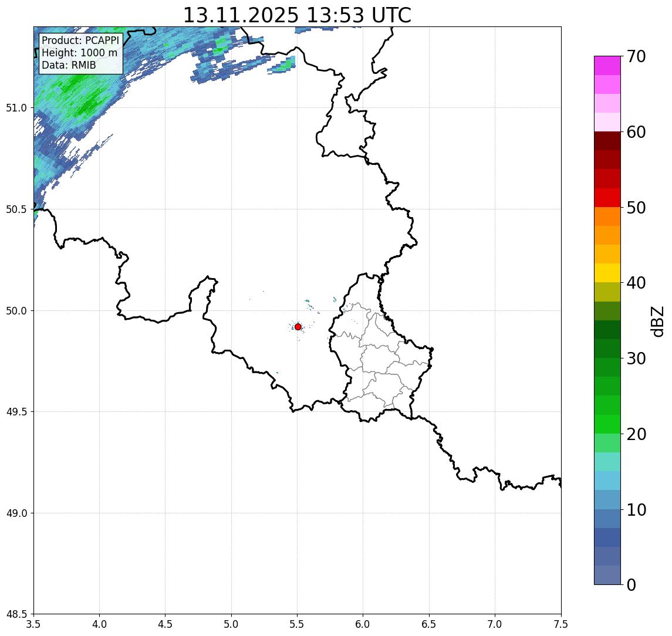Click the longitude axis label 7.5
The height and width of the screenshot is (636, 672).
[x=561, y=624]
